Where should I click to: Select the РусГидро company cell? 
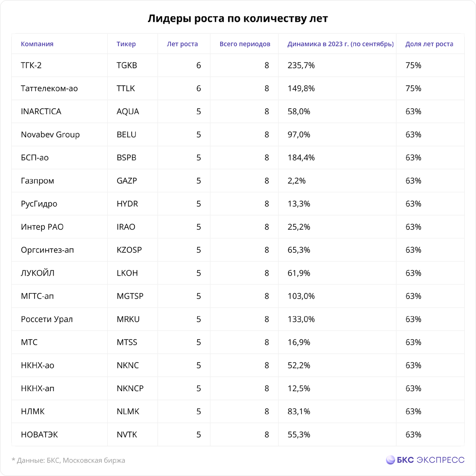coord(39,204)
